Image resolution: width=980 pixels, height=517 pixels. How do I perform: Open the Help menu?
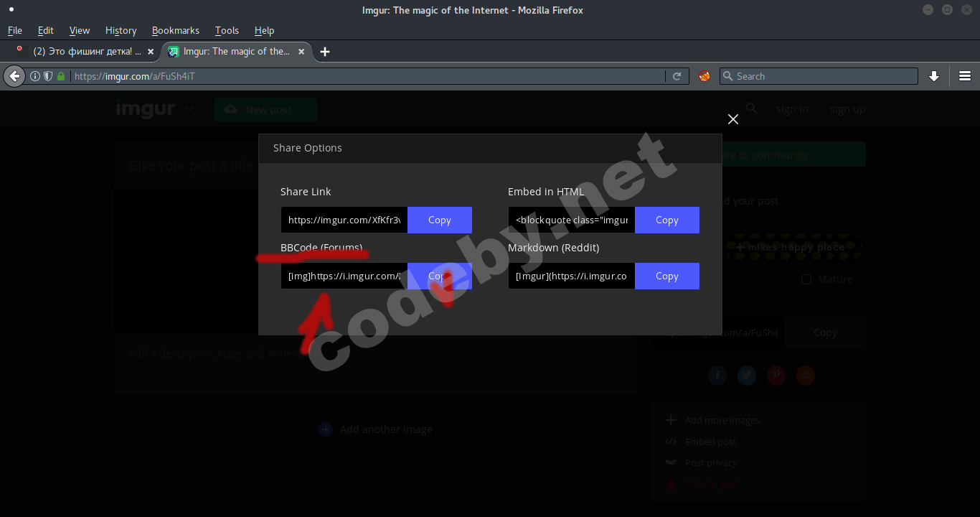pos(264,30)
